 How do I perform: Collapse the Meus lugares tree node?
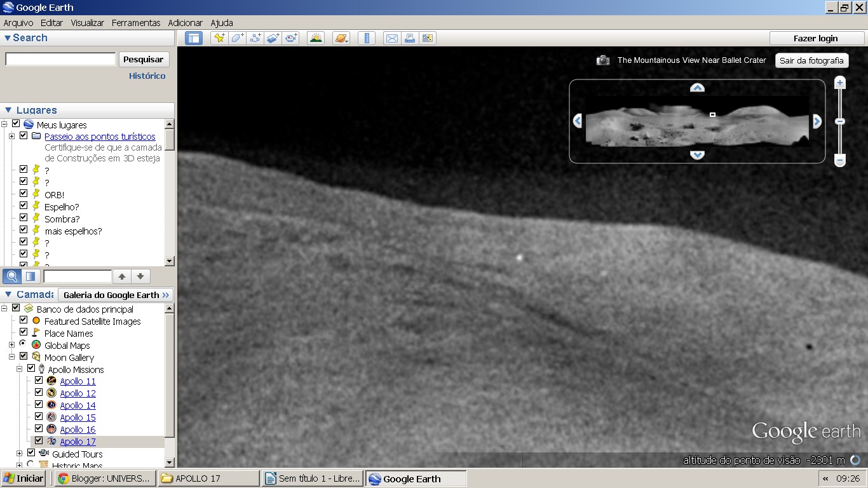[4, 125]
